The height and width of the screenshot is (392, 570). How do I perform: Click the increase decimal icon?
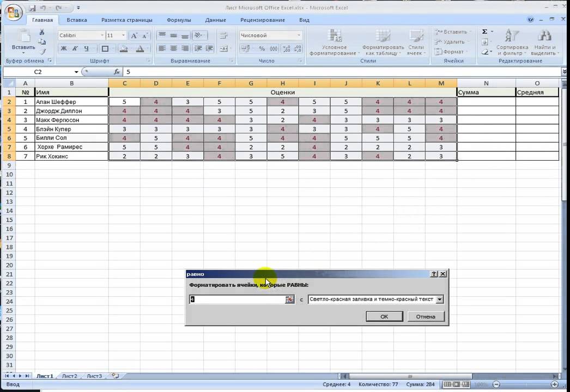coord(287,48)
